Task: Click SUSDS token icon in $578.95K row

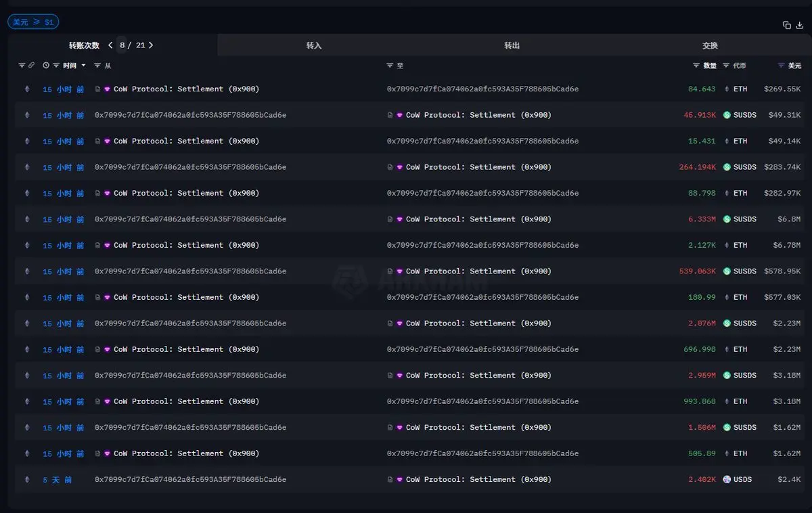Action: coord(727,271)
